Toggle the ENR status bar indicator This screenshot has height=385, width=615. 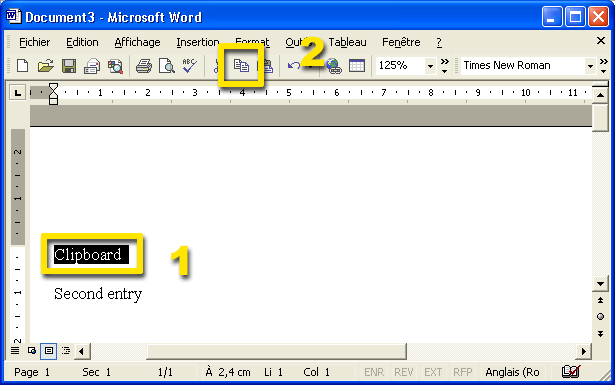point(374,372)
